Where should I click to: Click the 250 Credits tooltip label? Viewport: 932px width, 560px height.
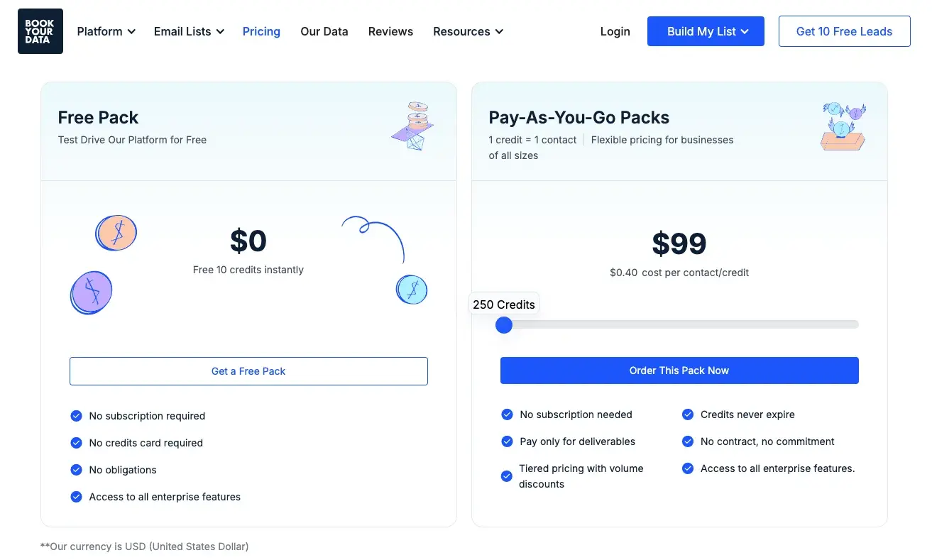pyautogui.click(x=504, y=304)
